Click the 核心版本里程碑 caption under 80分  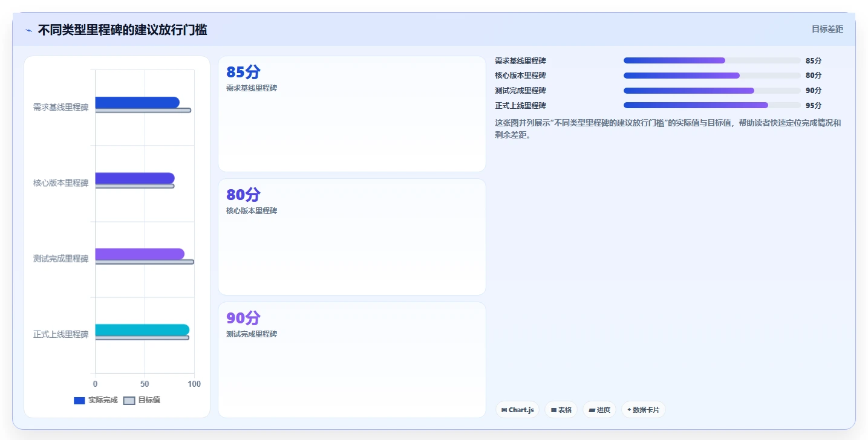pos(252,210)
